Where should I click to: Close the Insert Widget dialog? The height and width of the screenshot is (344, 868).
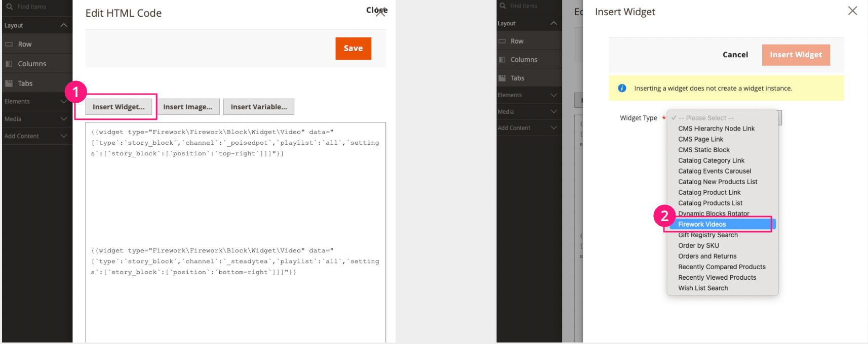852,11
